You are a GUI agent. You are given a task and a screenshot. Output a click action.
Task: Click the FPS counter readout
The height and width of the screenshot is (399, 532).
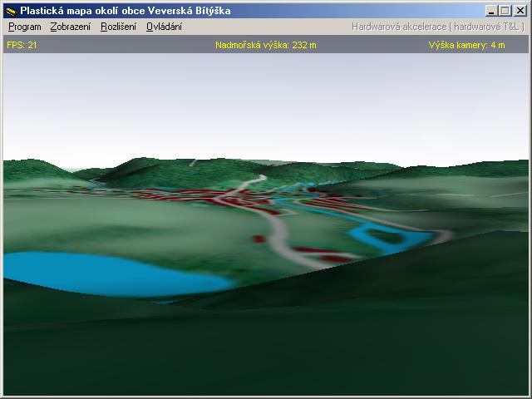[22, 45]
